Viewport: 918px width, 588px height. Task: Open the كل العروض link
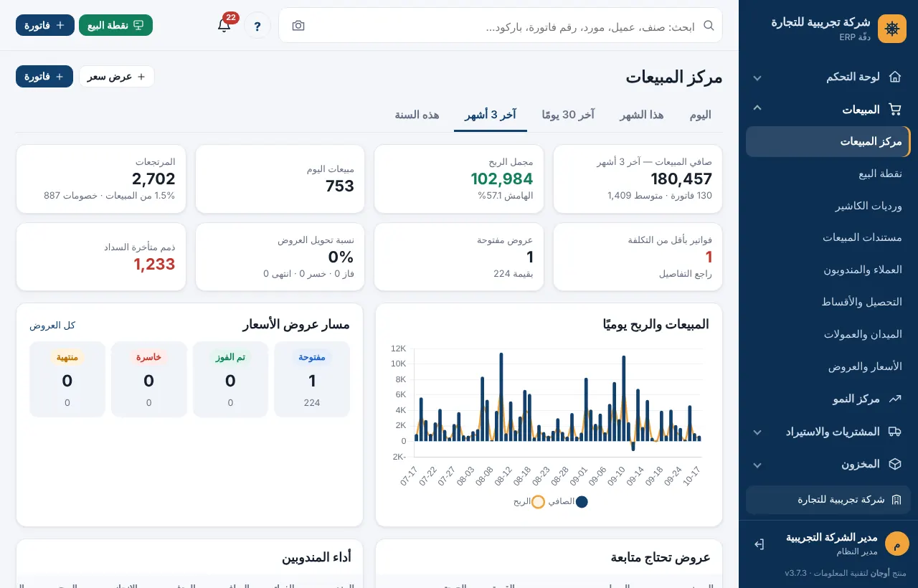pyautogui.click(x=52, y=325)
